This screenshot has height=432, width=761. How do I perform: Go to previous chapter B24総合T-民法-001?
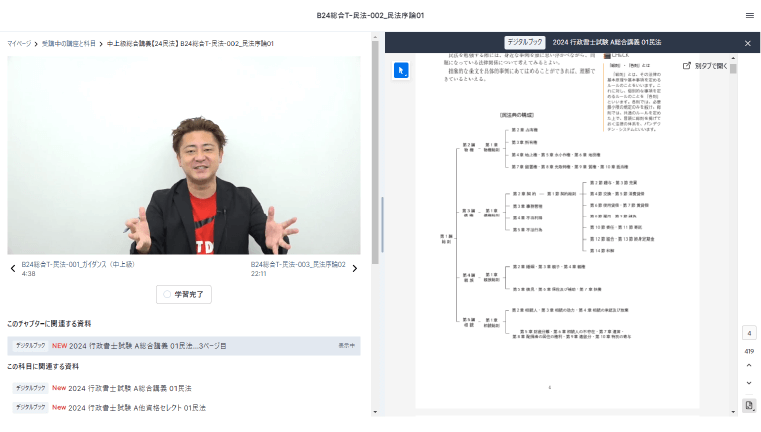[x=13, y=268]
